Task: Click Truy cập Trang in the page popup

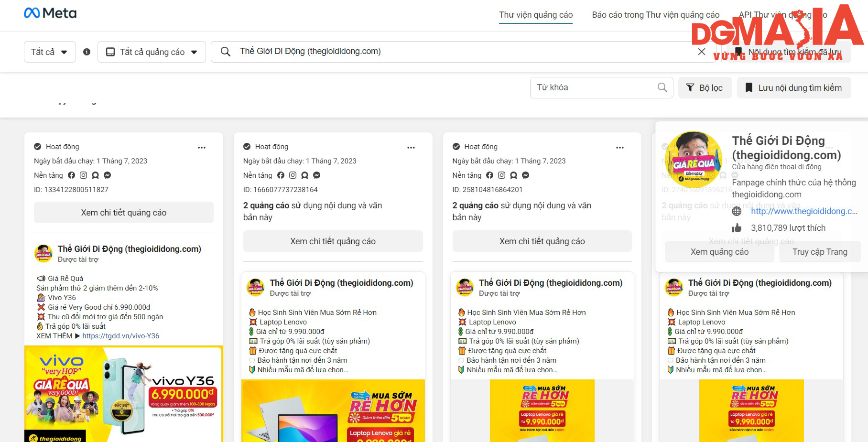Action: 820,252
